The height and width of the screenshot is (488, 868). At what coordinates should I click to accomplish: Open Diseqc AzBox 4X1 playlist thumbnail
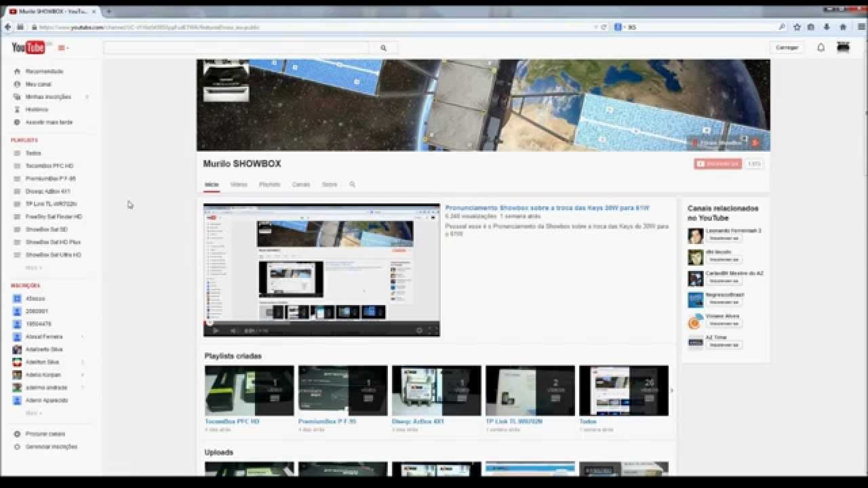coord(437,390)
